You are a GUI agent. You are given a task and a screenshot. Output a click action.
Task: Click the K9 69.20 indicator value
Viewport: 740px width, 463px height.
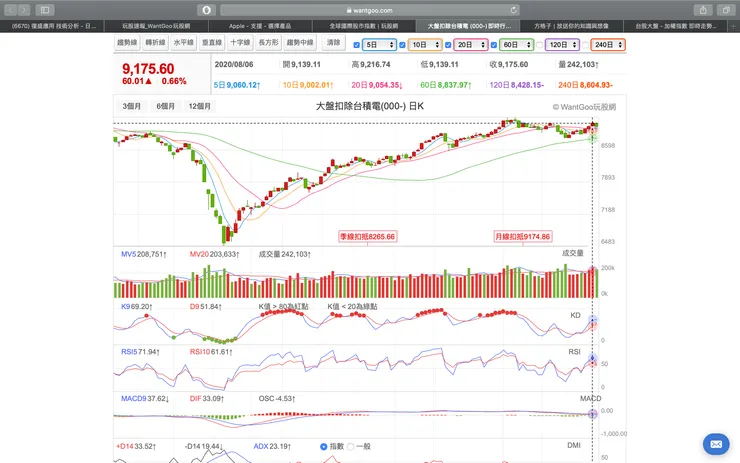137,307
